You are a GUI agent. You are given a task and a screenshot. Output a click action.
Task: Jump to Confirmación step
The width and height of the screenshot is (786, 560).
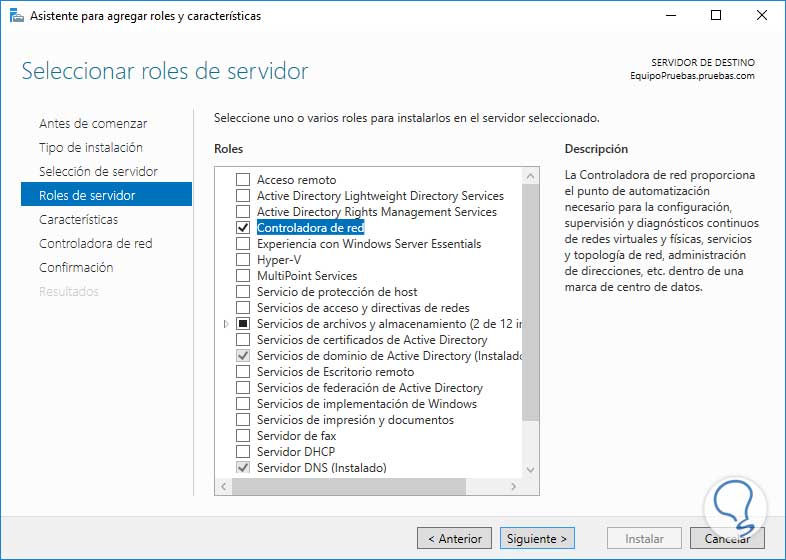point(76,268)
